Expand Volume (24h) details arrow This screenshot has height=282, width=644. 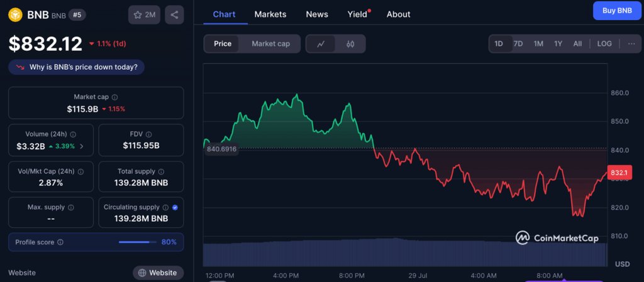pyautogui.click(x=81, y=146)
